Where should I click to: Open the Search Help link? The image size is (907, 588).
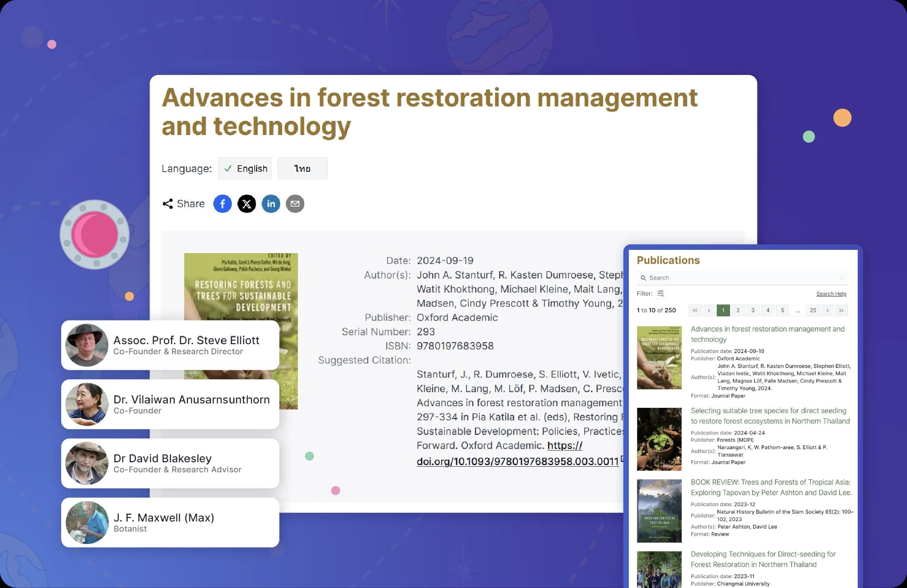tap(831, 294)
